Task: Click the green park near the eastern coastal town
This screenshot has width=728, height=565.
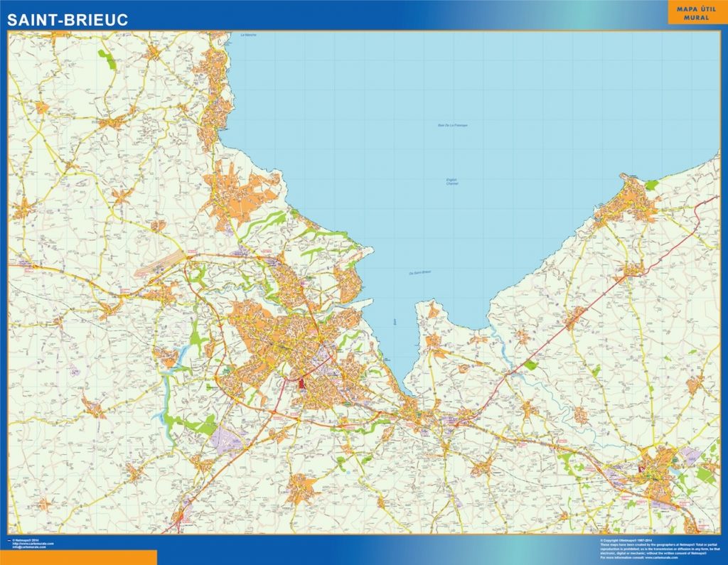Action: pyautogui.click(x=652, y=185)
